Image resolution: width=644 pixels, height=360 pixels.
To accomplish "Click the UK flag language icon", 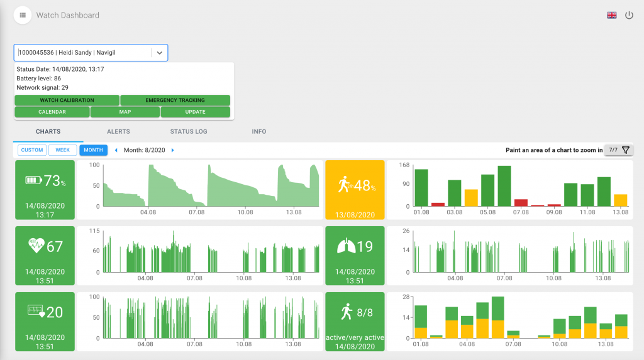I will [611, 15].
